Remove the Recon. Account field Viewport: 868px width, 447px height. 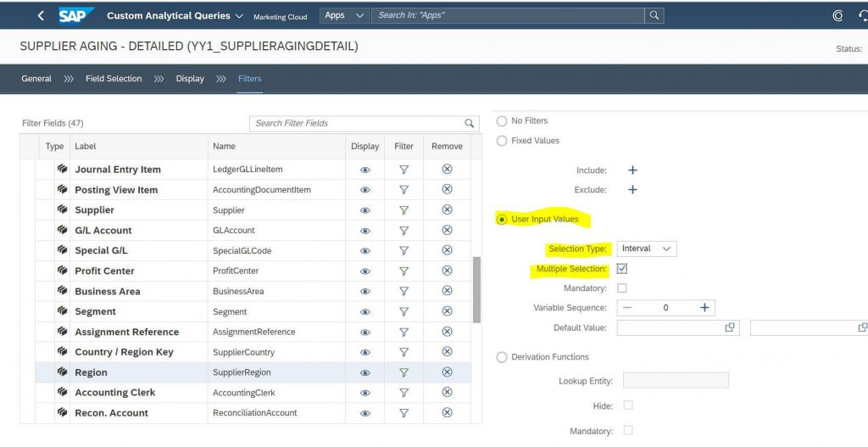point(448,412)
